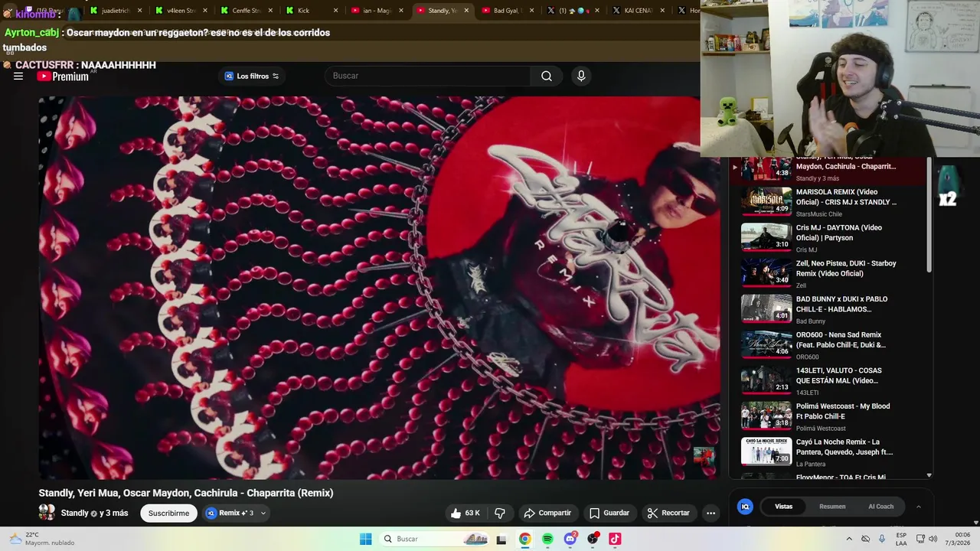Image resolution: width=980 pixels, height=551 pixels.
Task: Show hidden system tray icons
Action: pos(849,539)
